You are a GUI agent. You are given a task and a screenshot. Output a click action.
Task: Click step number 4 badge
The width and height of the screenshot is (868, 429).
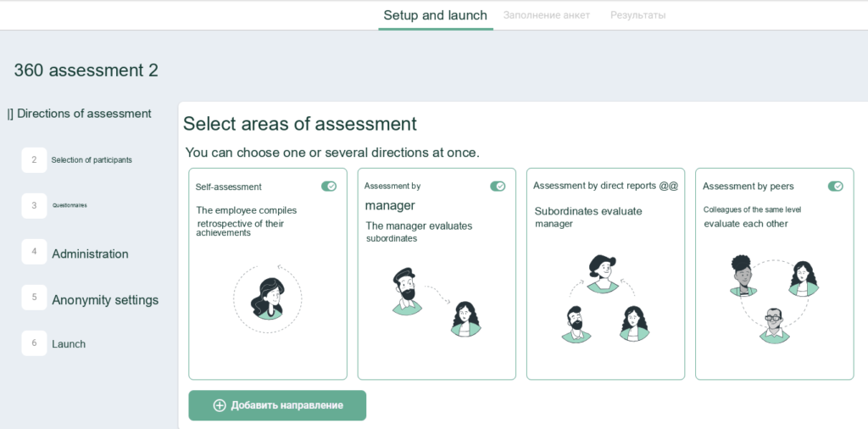[34, 251]
